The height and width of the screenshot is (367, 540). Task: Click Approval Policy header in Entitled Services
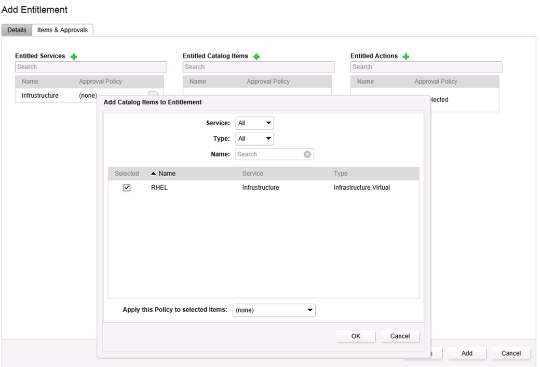101,82
